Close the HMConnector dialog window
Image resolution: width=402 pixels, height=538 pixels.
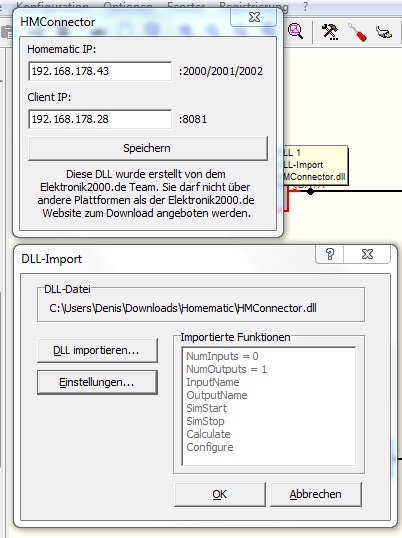coord(254,17)
